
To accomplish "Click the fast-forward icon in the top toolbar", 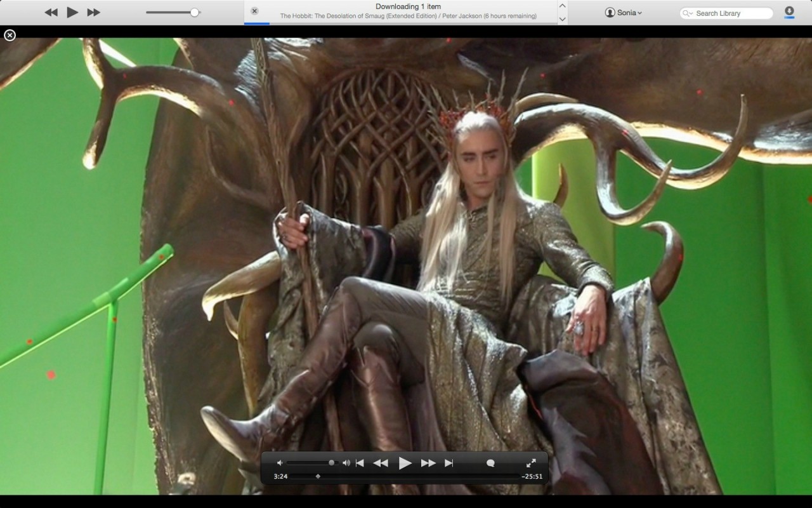I will (93, 11).
